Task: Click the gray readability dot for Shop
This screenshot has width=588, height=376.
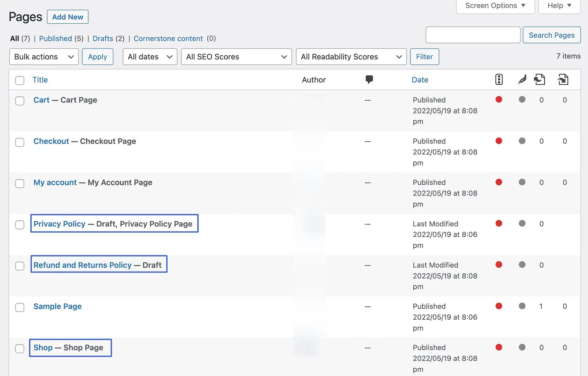Action: click(522, 347)
